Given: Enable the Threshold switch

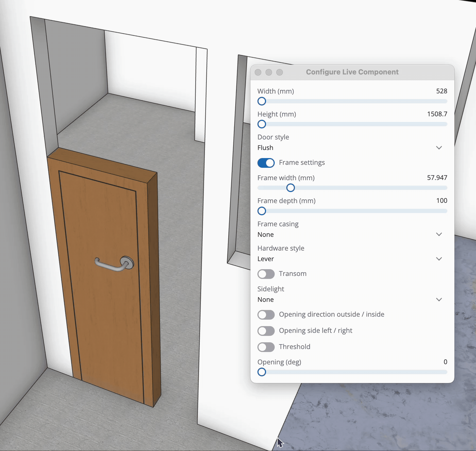Looking at the screenshot, I should click(x=266, y=347).
